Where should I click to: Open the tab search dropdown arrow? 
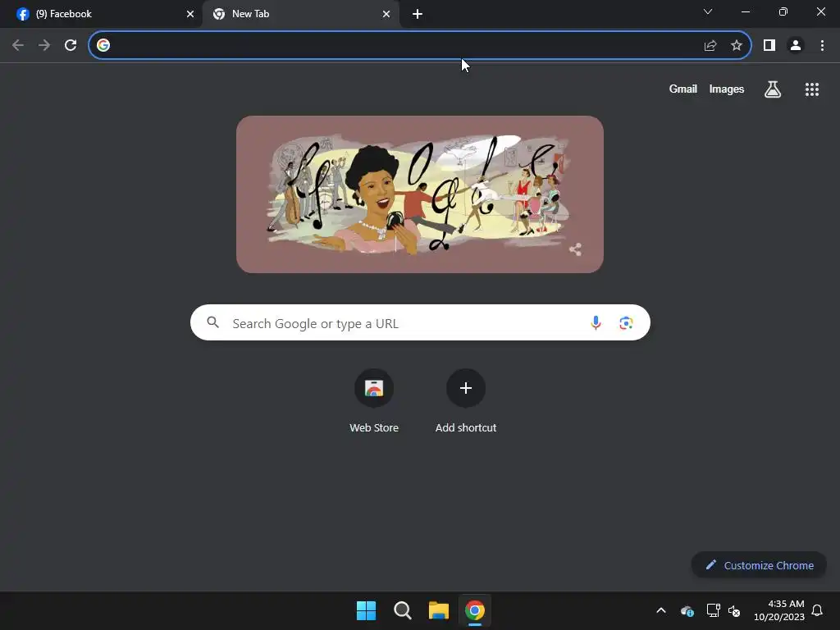[708, 11]
